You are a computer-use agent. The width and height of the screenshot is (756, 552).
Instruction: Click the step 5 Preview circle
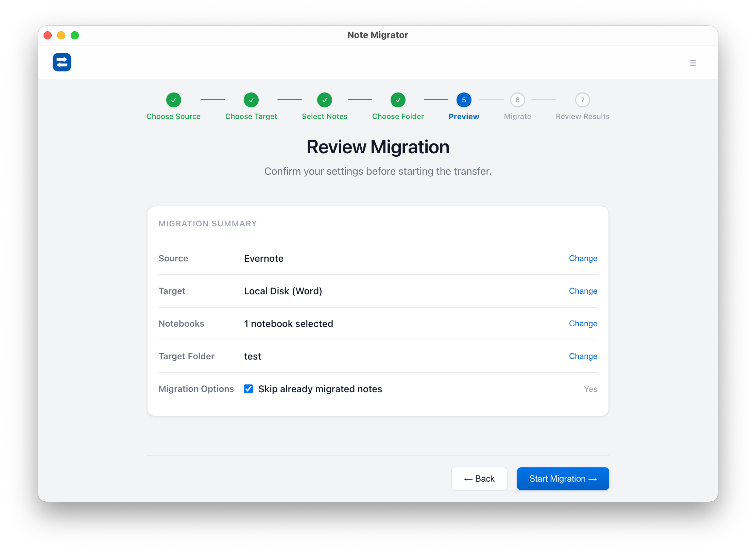coord(464,100)
